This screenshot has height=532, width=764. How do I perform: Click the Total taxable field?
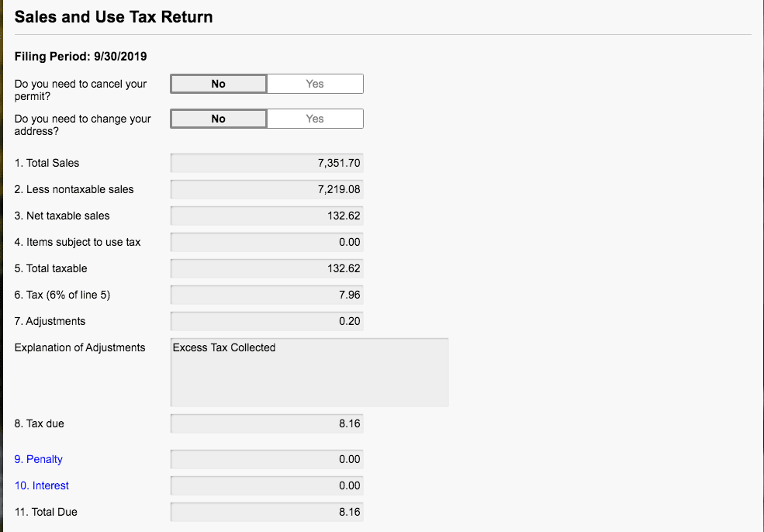pos(267,268)
